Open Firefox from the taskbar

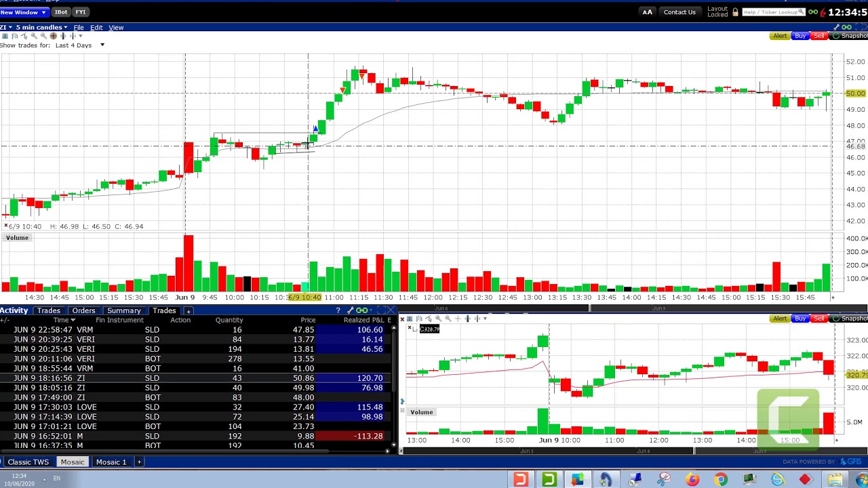692,480
